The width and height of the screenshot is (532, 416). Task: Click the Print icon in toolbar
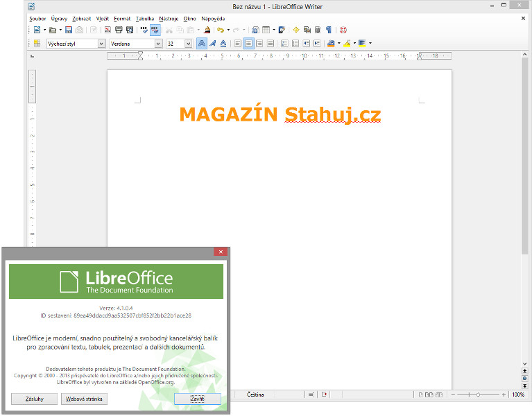119,31
